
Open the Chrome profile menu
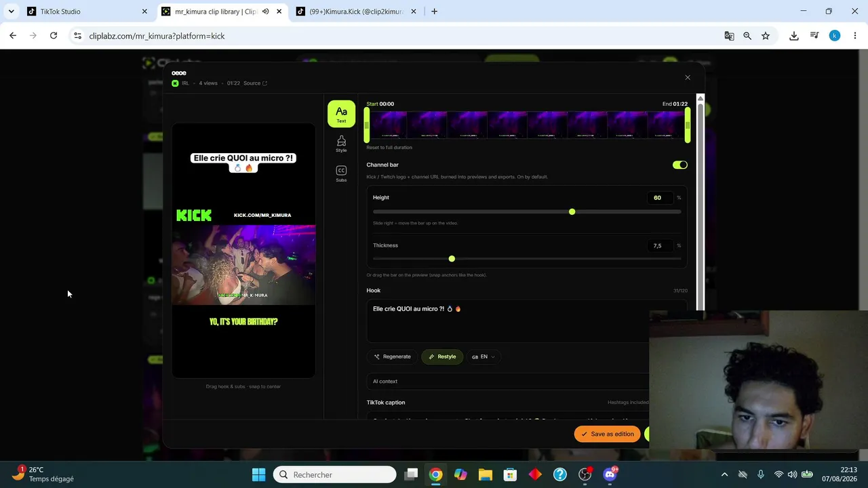point(835,36)
